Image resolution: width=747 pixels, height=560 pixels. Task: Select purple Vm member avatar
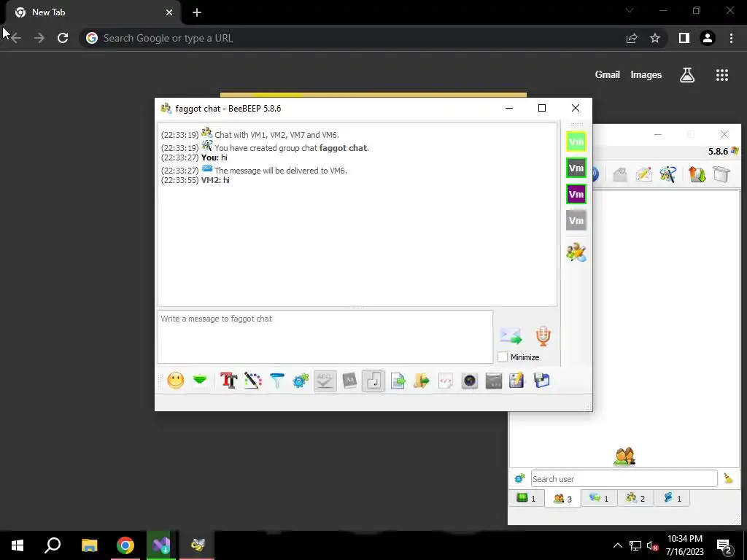576,194
